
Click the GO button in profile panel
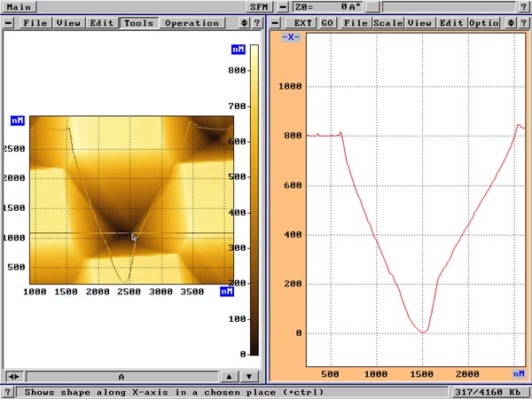pos(328,22)
